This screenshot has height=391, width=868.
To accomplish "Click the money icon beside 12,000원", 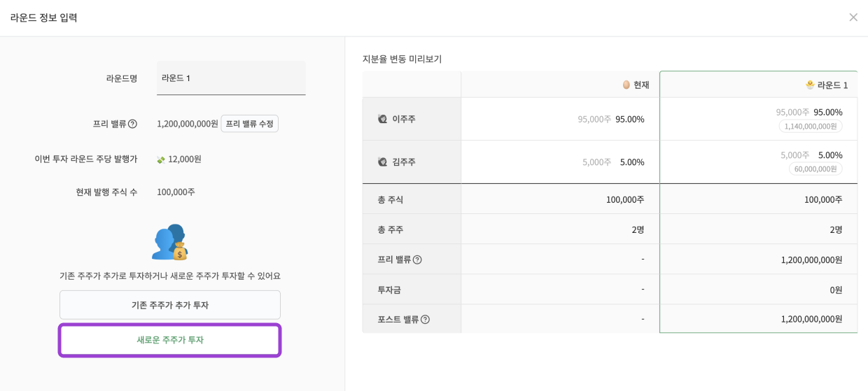I will point(161,159).
